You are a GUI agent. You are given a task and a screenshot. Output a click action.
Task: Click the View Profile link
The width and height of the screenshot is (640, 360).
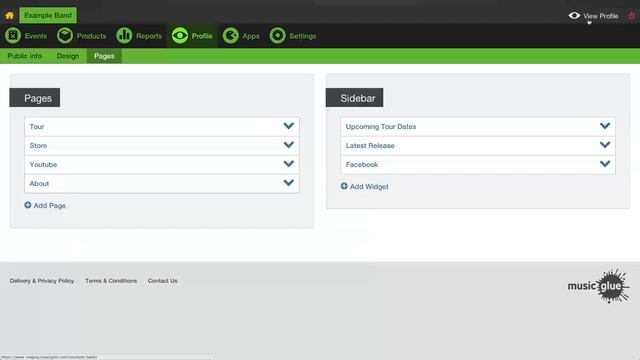coord(600,16)
